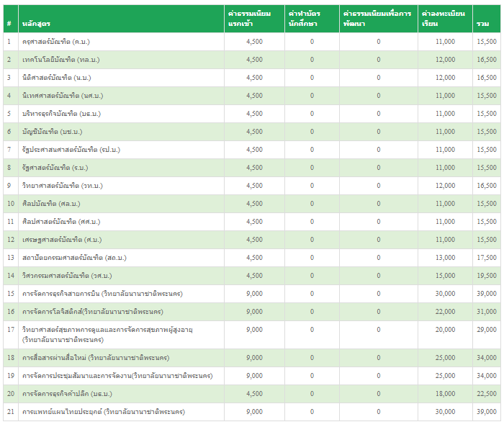Image resolution: width=504 pixels, height=427 pixels.
Task: Select the การจัดการธุรกิจค้าปลีก (บธ.บ.) course name
Action: (67, 394)
